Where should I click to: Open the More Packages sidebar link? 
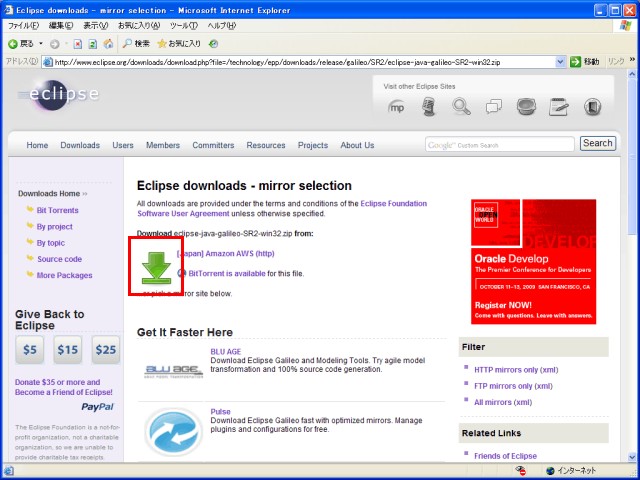pyautogui.click(x=64, y=276)
